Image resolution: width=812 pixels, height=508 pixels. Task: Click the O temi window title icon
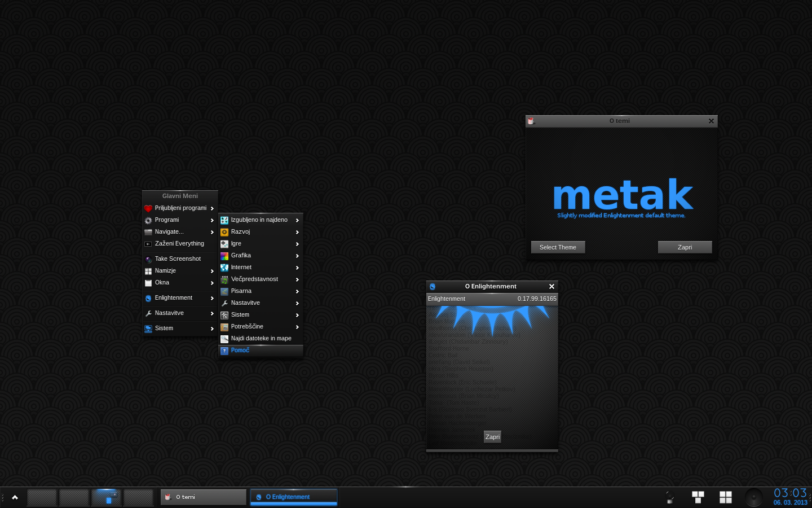coord(531,121)
